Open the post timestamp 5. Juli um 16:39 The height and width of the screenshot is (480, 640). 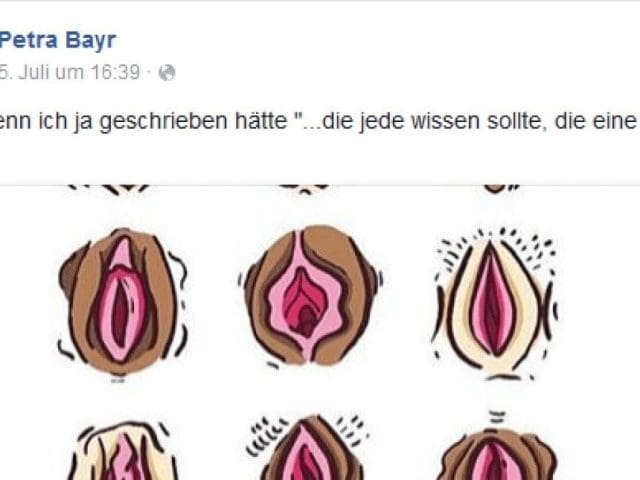click(x=70, y=73)
